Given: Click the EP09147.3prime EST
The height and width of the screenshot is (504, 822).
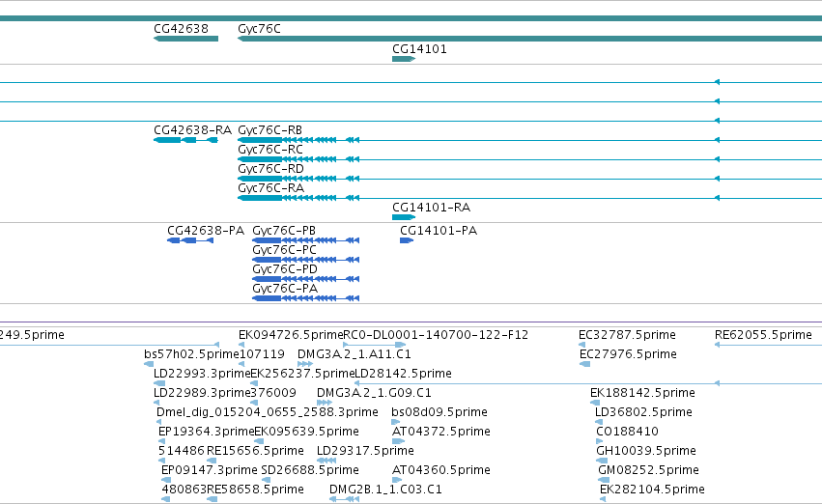Looking at the screenshot, I should (x=166, y=481).
